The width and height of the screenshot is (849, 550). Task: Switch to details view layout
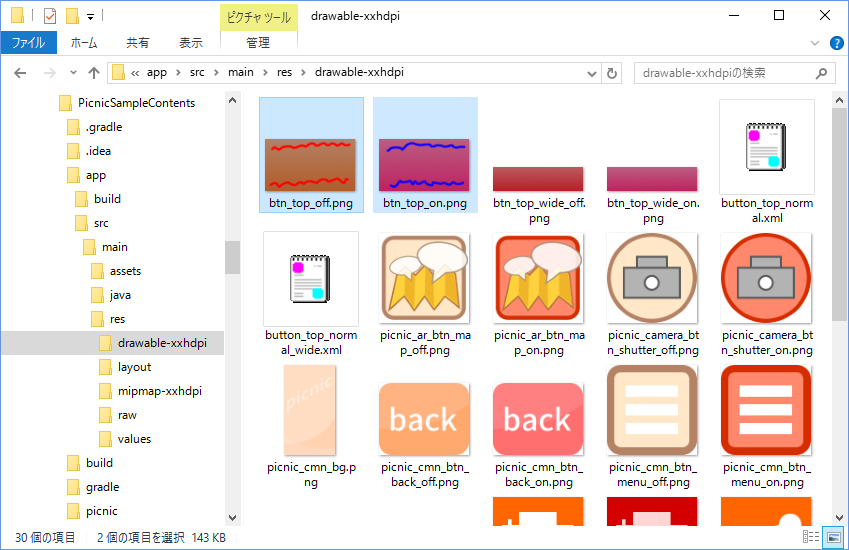(x=811, y=536)
